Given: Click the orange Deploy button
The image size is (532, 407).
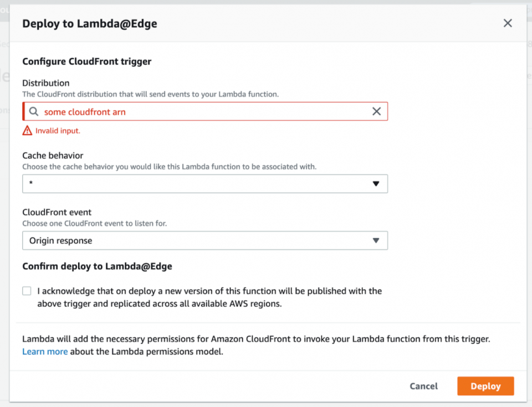Looking at the screenshot, I should click(x=485, y=386).
